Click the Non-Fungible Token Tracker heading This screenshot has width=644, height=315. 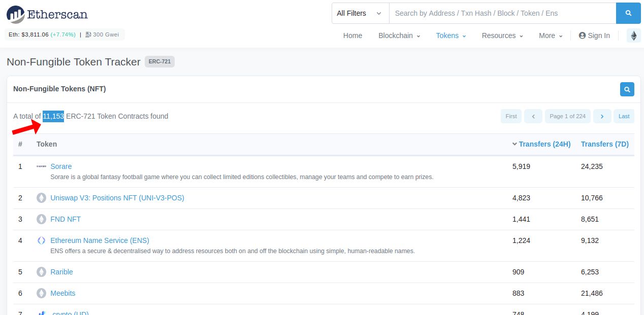click(x=74, y=62)
